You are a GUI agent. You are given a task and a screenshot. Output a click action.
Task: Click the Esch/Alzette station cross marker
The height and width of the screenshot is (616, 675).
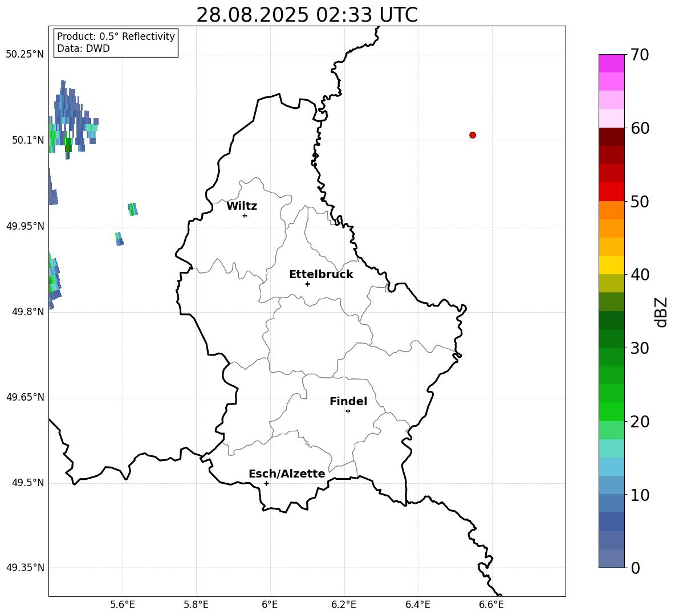tap(266, 483)
